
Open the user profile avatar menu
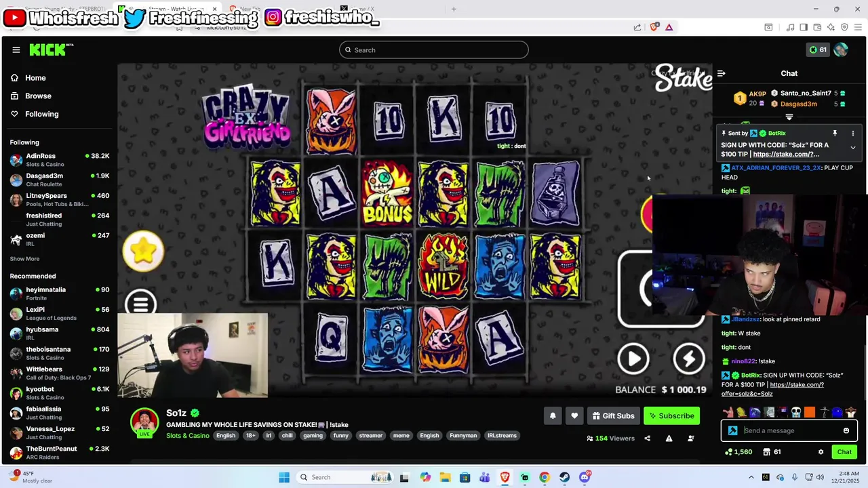pyautogui.click(x=841, y=49)
